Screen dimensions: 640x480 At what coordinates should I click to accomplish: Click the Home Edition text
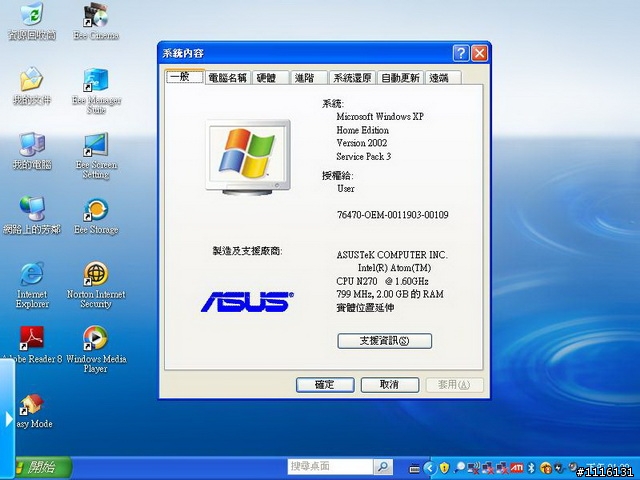pyautogui.click(x=362, y=130)
